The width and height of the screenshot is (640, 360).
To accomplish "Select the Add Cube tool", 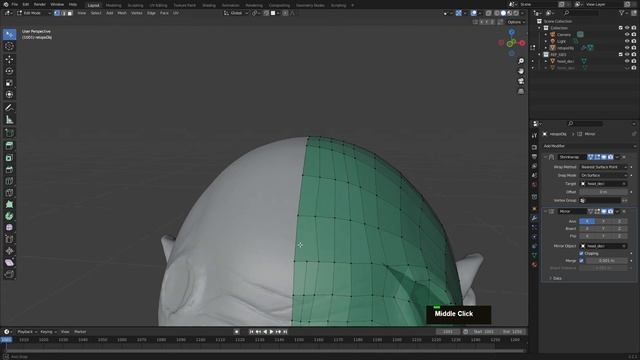I will click(x=9, y=133).
